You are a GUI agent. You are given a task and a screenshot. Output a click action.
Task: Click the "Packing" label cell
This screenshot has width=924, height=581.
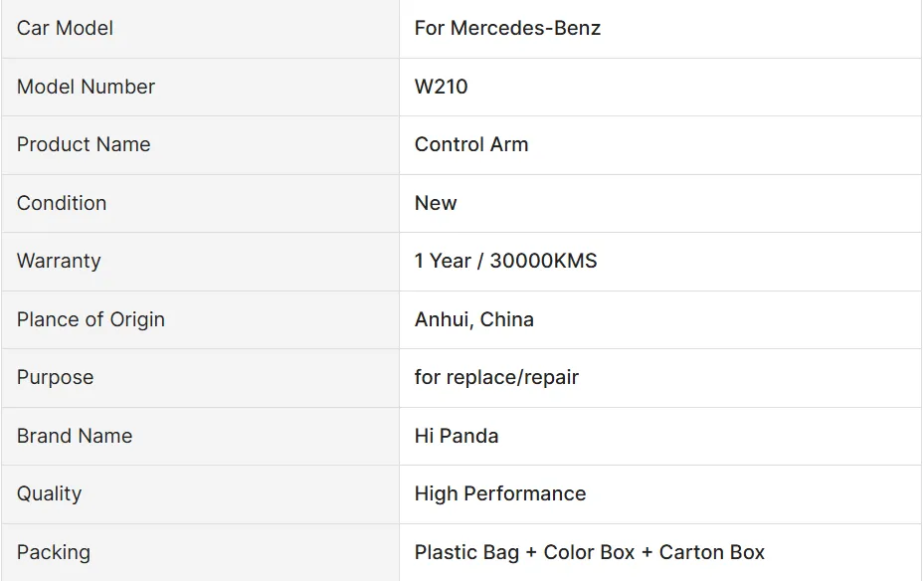[53, 552]
